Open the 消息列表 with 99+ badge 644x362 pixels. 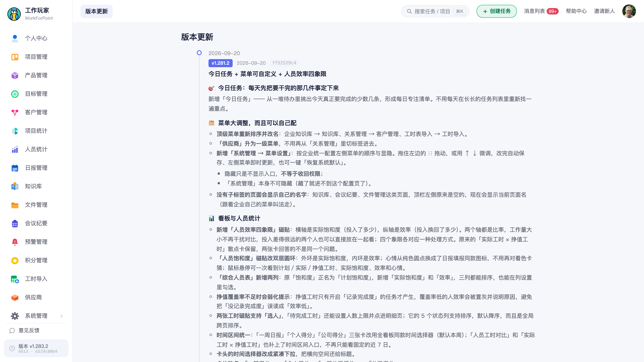(541, 11)
